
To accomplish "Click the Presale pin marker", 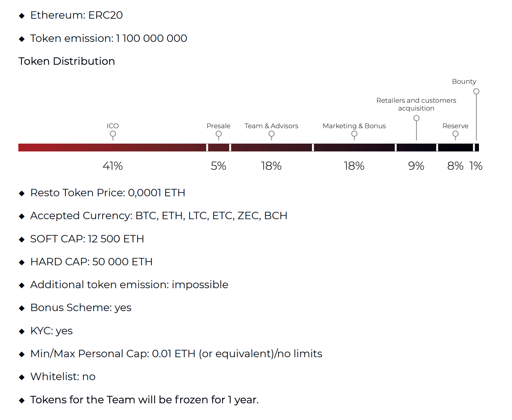I will [x=218, y=134].
